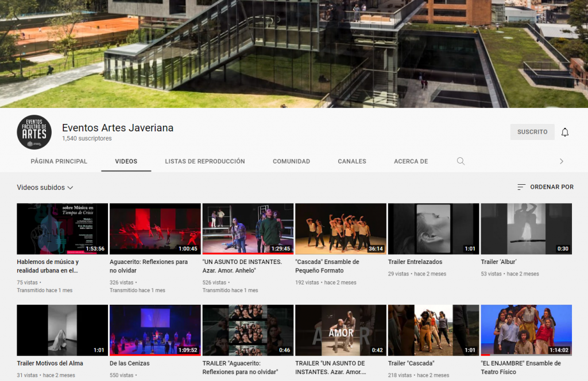
Task: Open the Listas de Reproducción tab
Action: 205,161
